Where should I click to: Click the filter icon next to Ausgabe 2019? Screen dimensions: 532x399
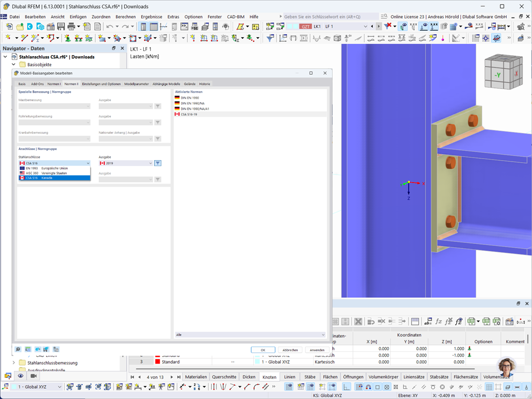(158, 163)
